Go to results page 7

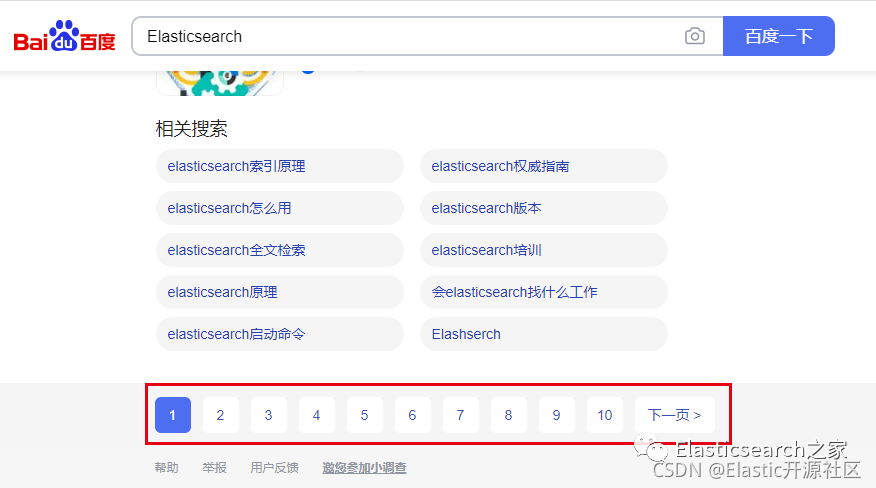(x=461, y=415)
